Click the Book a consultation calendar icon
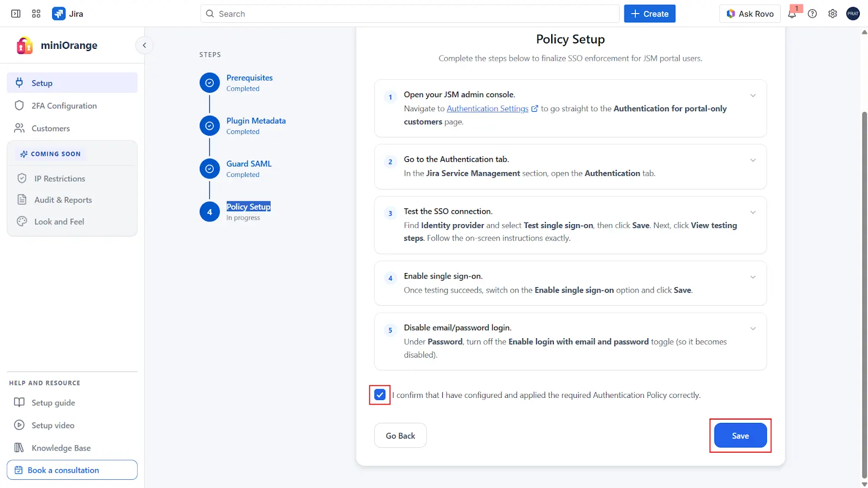 coord(18,470)
